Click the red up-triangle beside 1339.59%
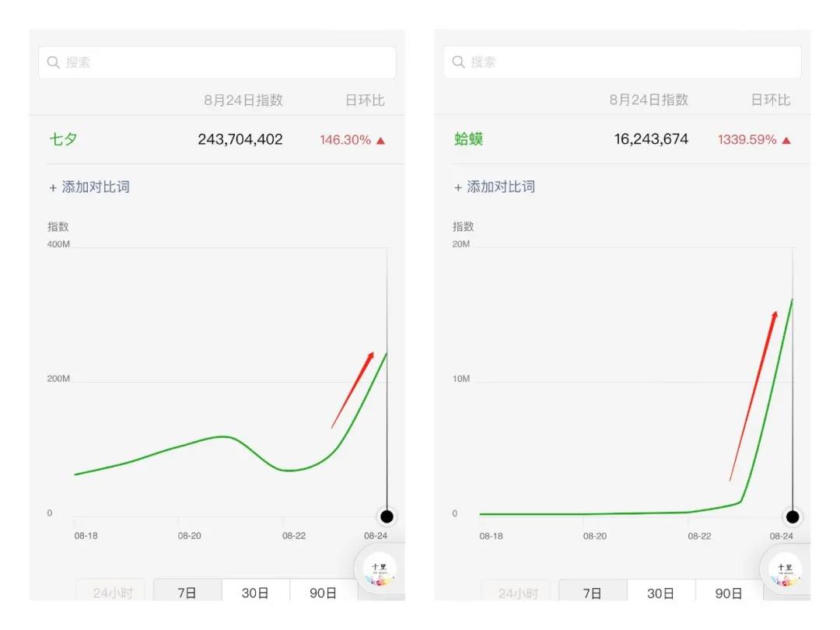Screen dimensions: 840x630 click(x=786, y=141)
